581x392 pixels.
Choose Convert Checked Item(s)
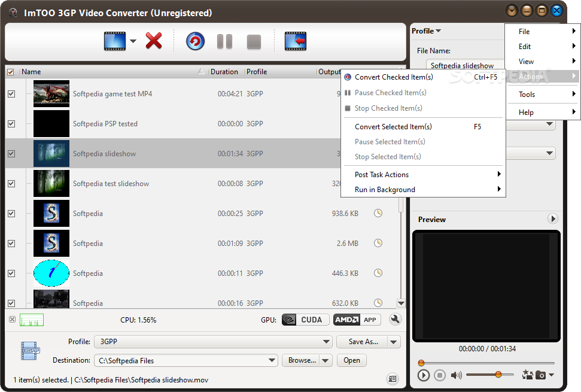[x=423, y=77]
